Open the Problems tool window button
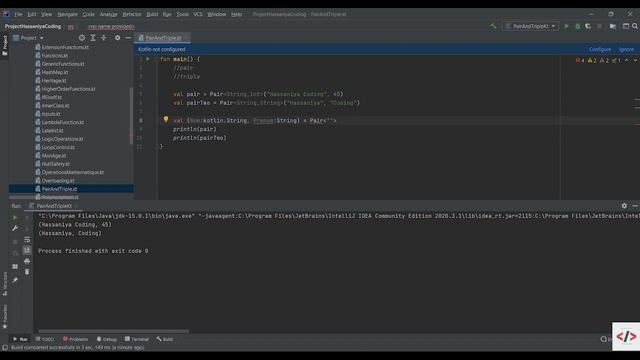Image resolution: width=640 pixels, height=360 pixels. point(76,339)
